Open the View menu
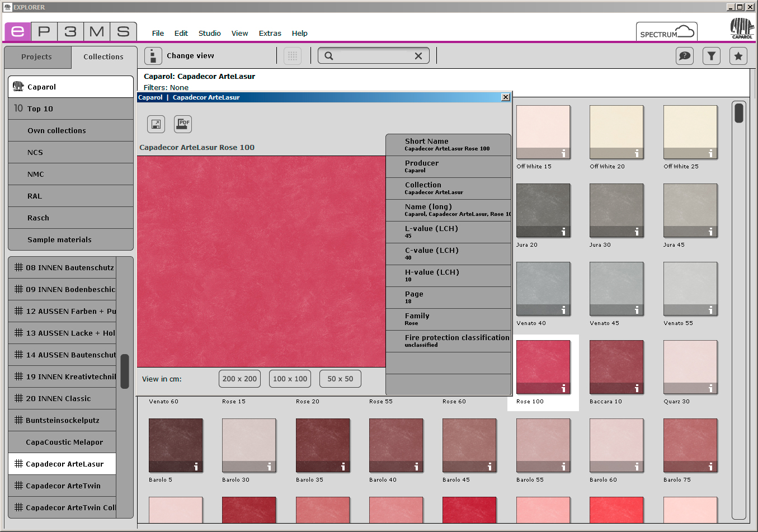The height and width of the screenshot is (532, 758). click(x=239, y=33)
